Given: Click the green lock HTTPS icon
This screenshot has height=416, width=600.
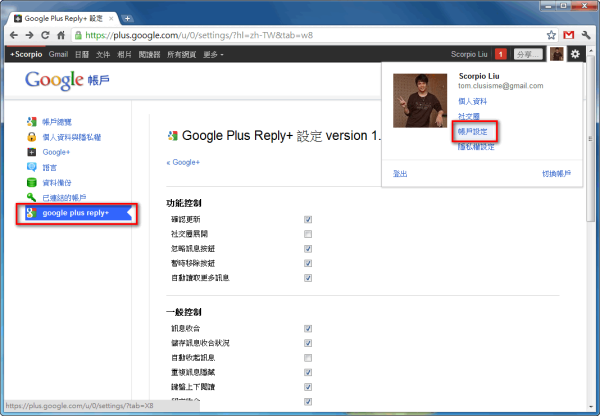Looking at the screenshot, I should coord(78,35).
